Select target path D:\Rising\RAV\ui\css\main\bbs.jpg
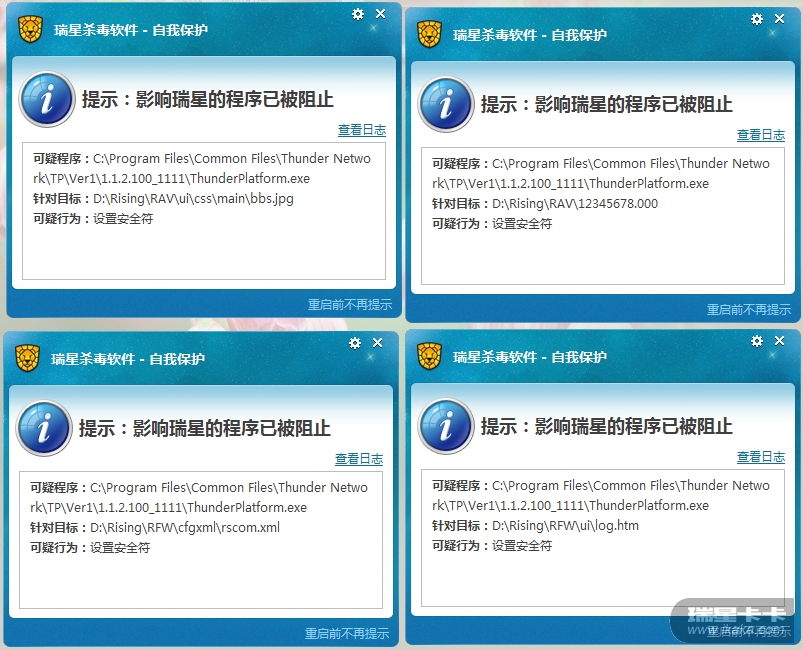 pos(193,199)
